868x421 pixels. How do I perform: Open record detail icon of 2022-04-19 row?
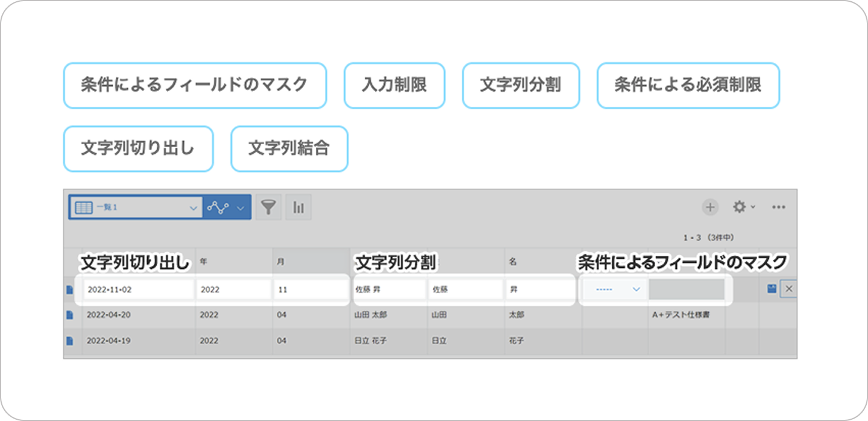[x=70, y=340]
